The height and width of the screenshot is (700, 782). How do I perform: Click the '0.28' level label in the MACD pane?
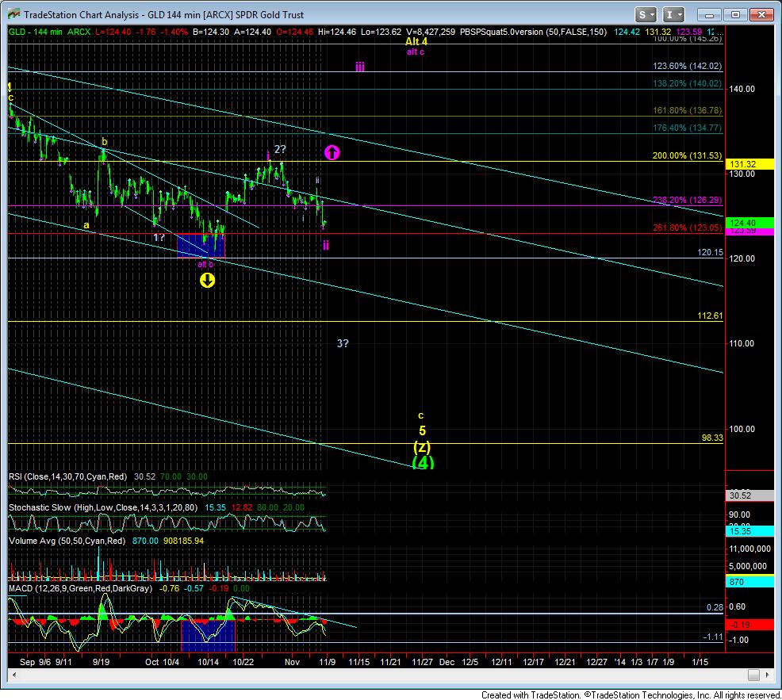pyautogui.click(x=715, y=607)
